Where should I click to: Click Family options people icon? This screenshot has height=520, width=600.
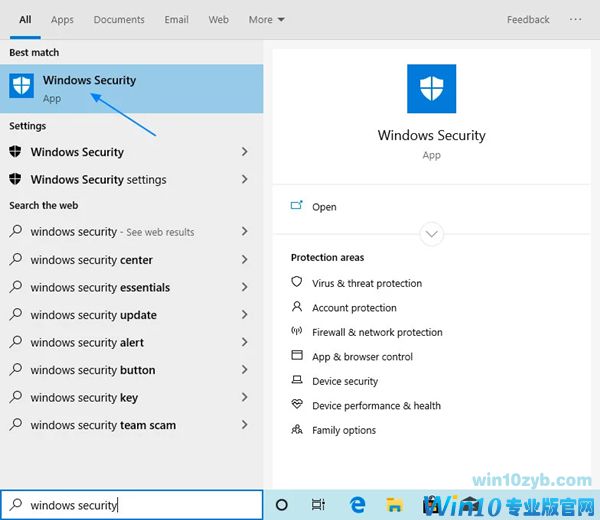297,429
